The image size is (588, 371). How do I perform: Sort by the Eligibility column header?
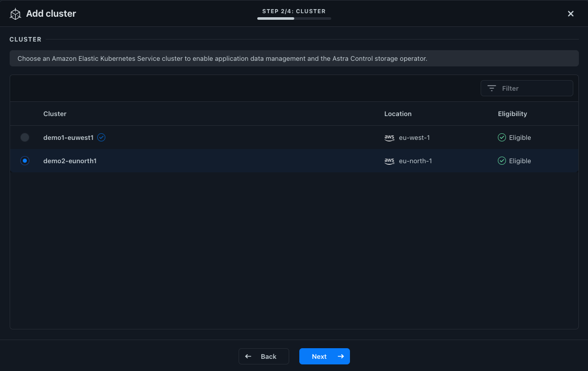click(x=512, y=114)
